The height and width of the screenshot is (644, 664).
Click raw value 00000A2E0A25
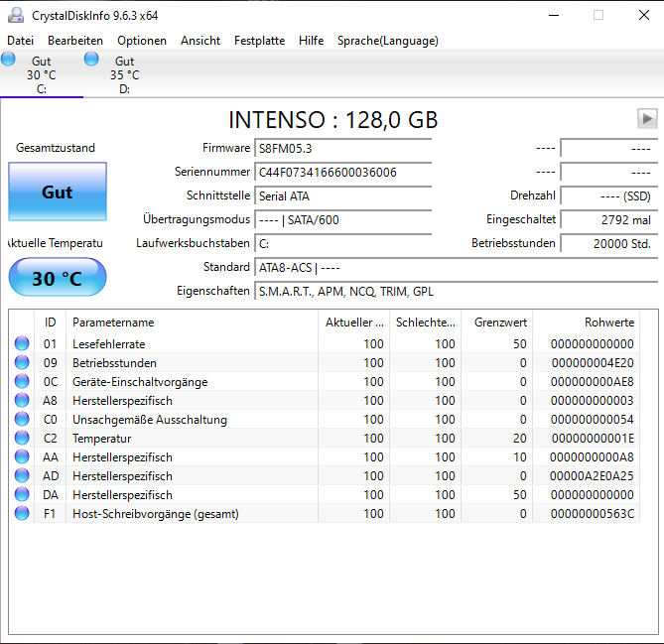[x=592, y=476]
